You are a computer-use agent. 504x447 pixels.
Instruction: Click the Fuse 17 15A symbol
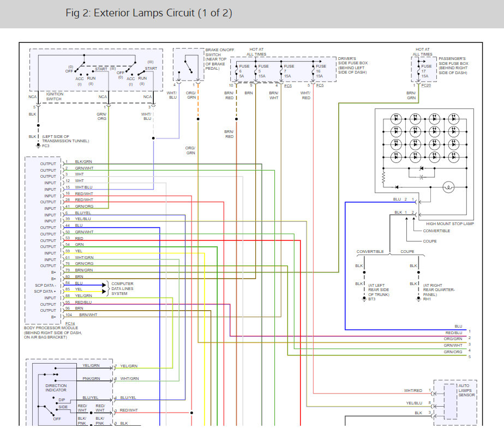click(418, 71)
